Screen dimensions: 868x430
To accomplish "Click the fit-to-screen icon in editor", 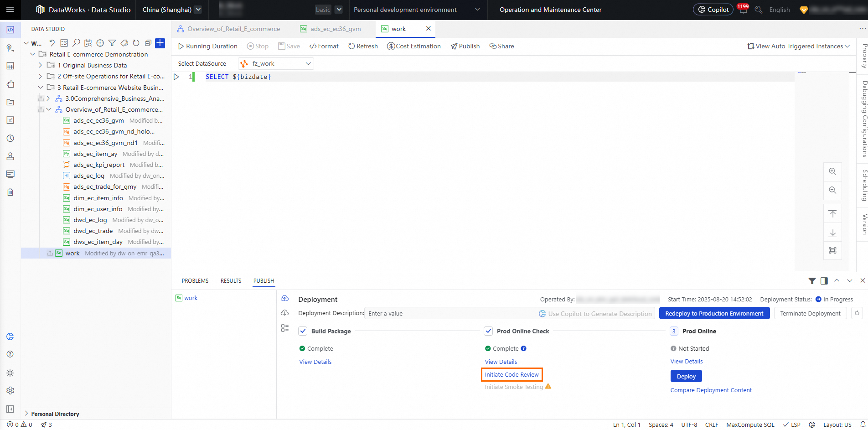I will (832, 250).
